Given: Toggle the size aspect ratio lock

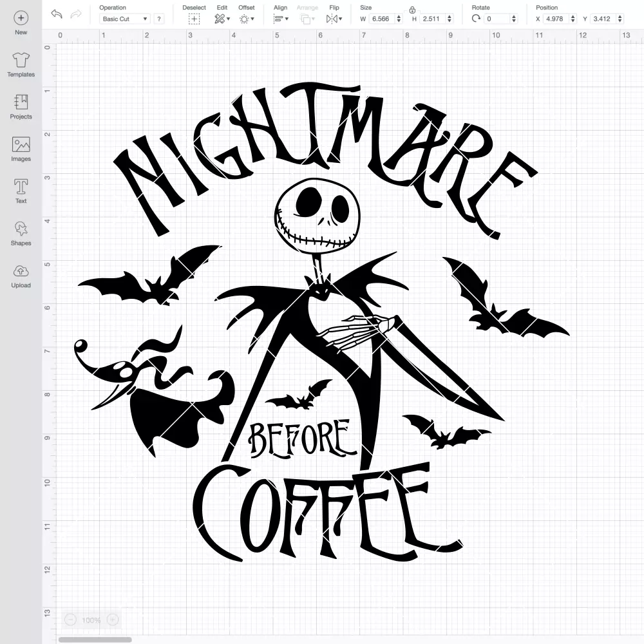Looking at the screenshot, I should 412,10.
